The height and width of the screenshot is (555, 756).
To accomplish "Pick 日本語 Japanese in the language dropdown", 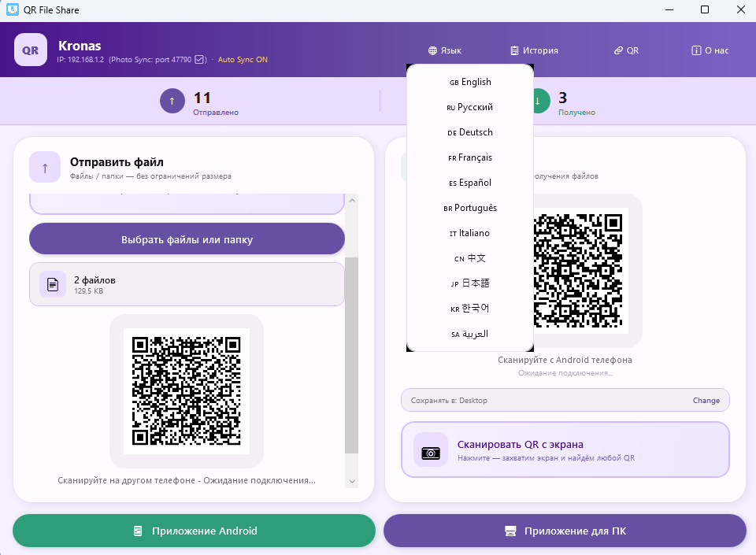I will [470, 283].
